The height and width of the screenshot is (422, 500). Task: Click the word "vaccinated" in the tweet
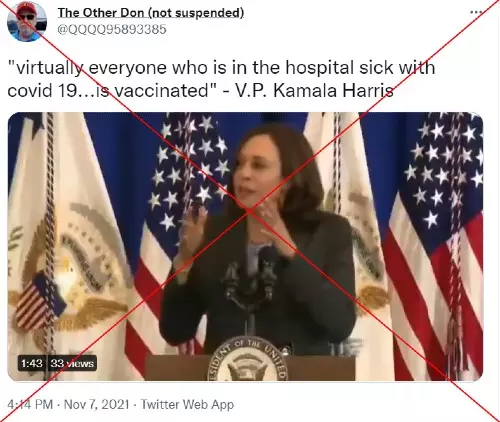click(164, 90)
